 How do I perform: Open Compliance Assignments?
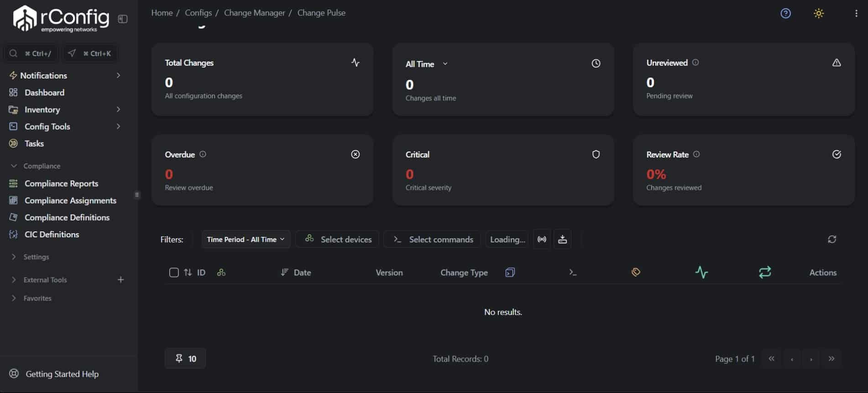(x=70, y=200)
